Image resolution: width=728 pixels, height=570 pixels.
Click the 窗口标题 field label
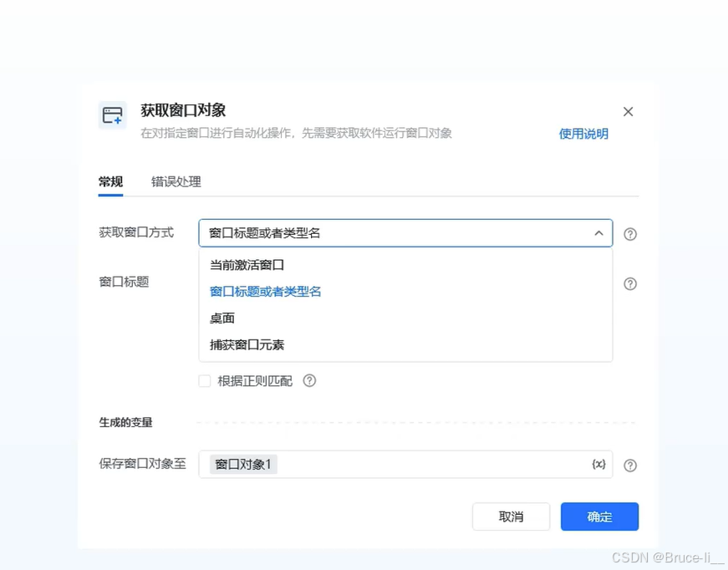(124, 282)
